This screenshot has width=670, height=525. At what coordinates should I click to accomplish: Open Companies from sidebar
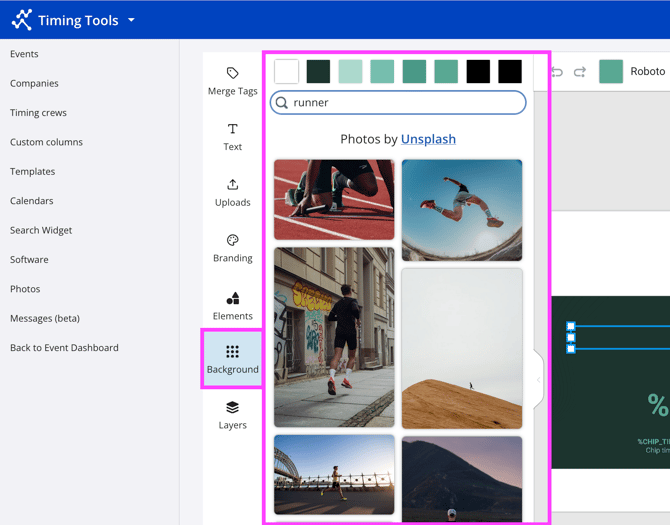pyautogui.click(x=34, y=83)
